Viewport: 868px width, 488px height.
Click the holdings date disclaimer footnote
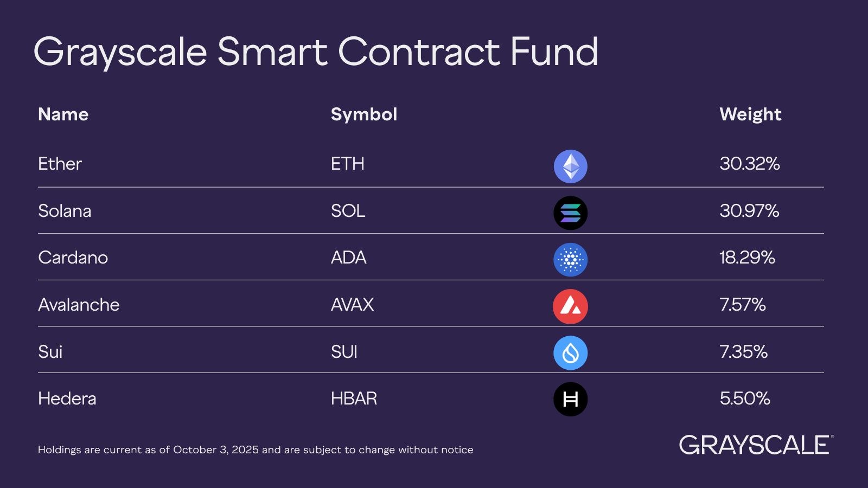pos(256,450)
